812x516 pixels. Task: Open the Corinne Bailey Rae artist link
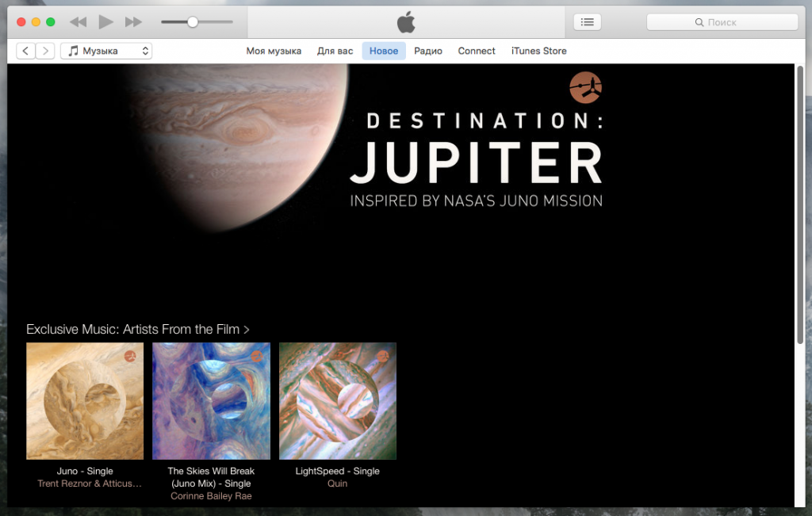point(211,496)
